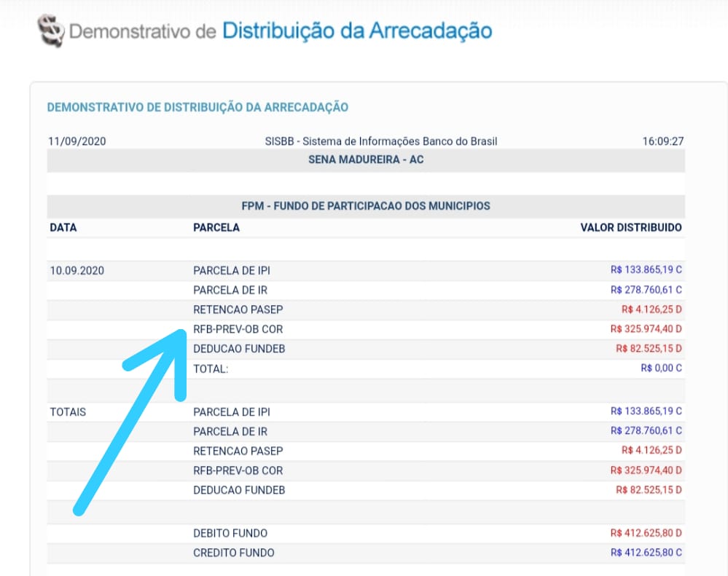Screen dimensions: 728x576
Task: Click the SISBB system name text
Action: (x=380, y=141)
